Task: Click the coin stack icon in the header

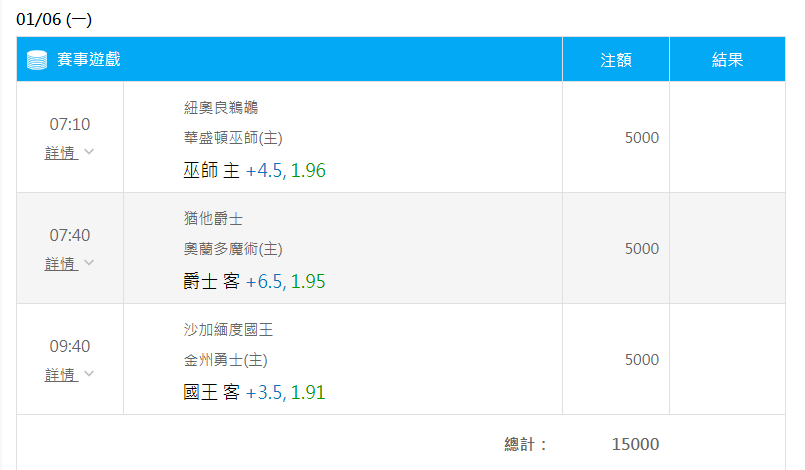Action: (37, 60)
